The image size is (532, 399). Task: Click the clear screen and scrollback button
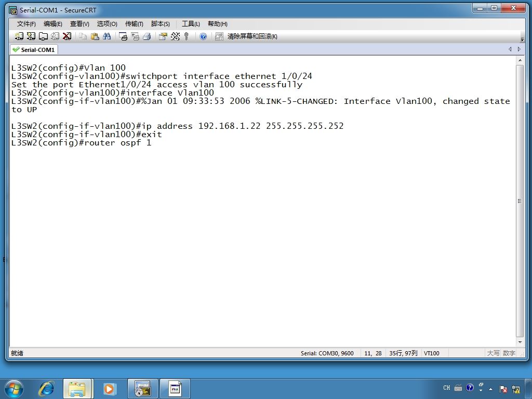point(252,36)
